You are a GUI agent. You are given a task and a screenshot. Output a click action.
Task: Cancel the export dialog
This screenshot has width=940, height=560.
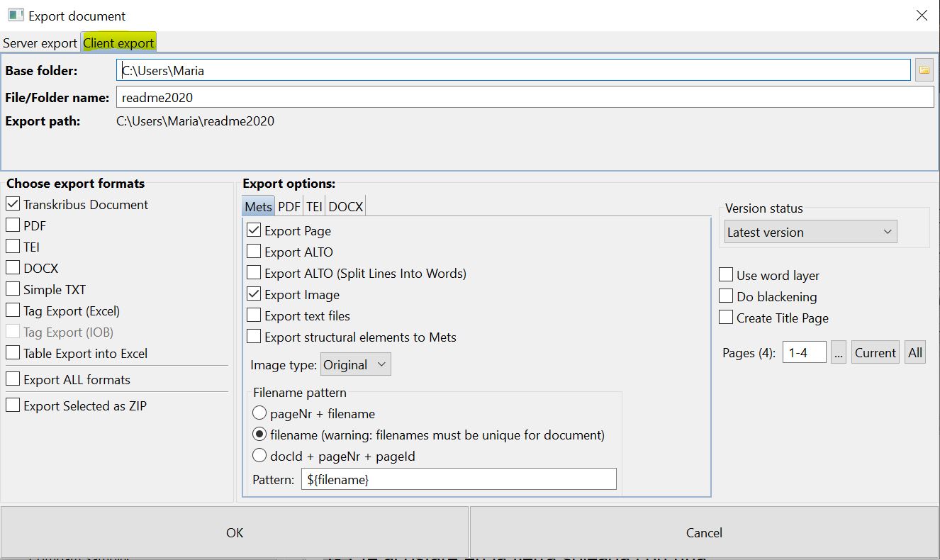pyautogui.click(x=704, y=532)
